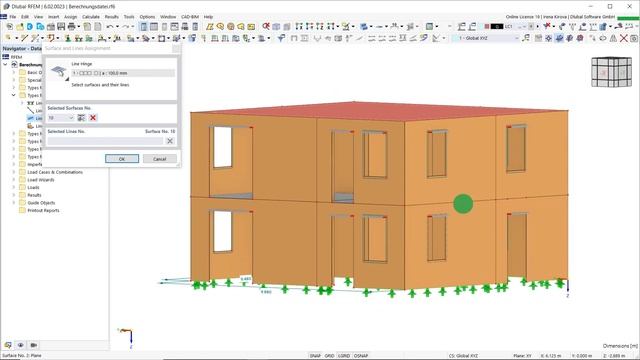
Task: Toggle the navigator eye Display tab
Action: 21,345
